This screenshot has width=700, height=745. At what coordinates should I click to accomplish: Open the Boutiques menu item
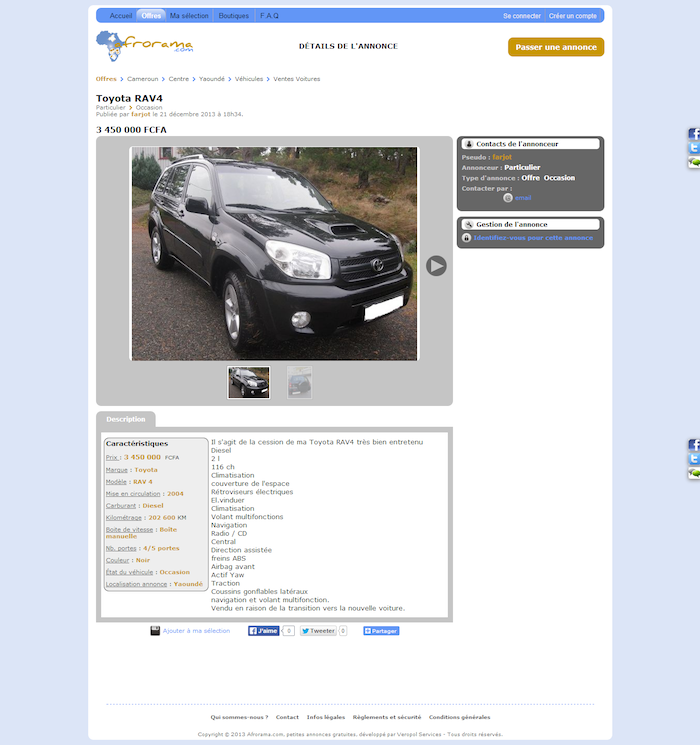[233, 16]
